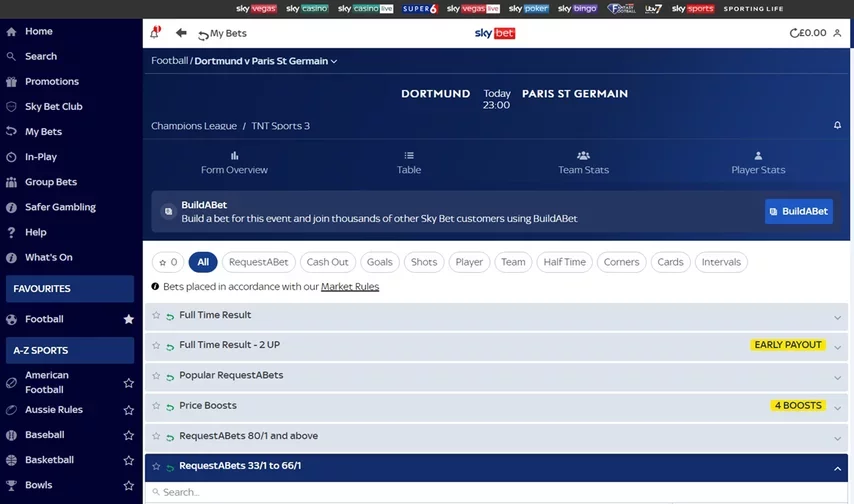Open Sky Sports from the top bar
The height and width of the screenshot is (504, 854).
692,9
